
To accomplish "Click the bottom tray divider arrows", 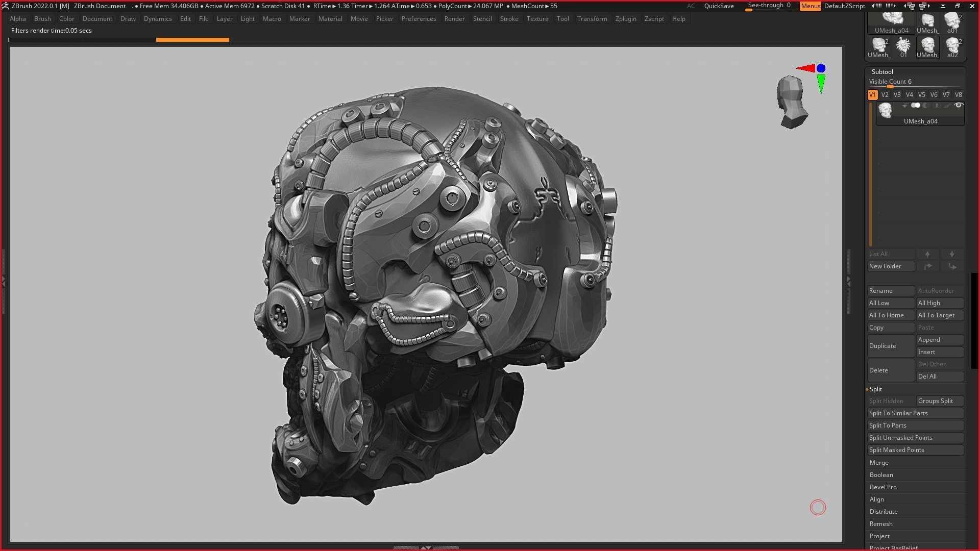I will 426,548.
